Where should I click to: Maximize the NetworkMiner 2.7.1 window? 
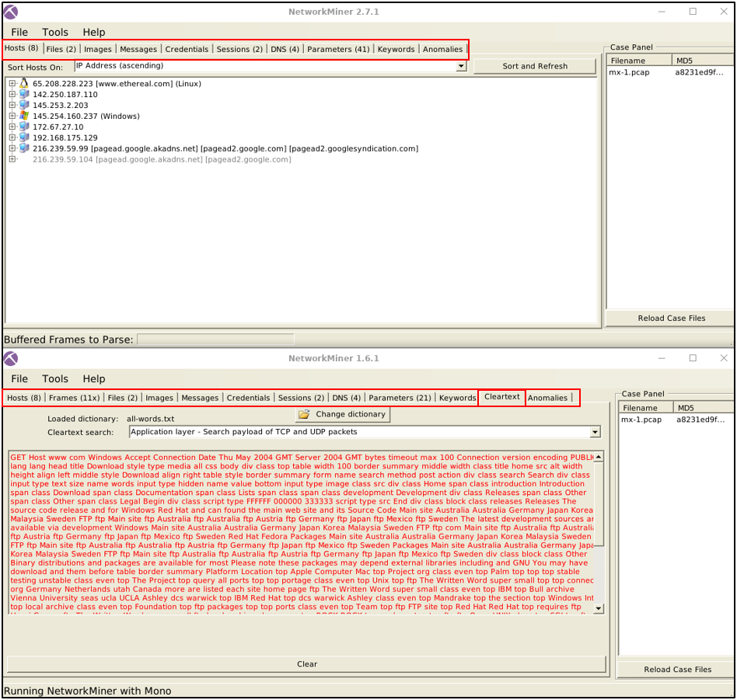(x=693, y=12)
